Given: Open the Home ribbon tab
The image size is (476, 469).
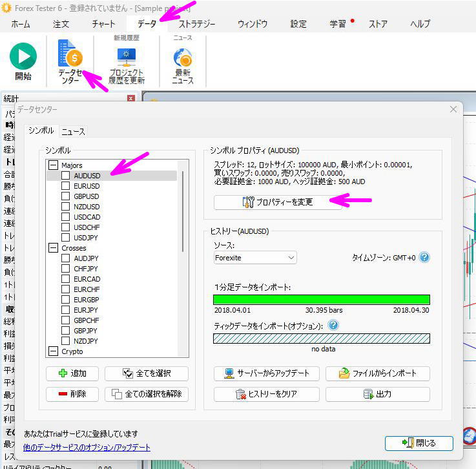Looking at the screenshot, I should [21, 24].
